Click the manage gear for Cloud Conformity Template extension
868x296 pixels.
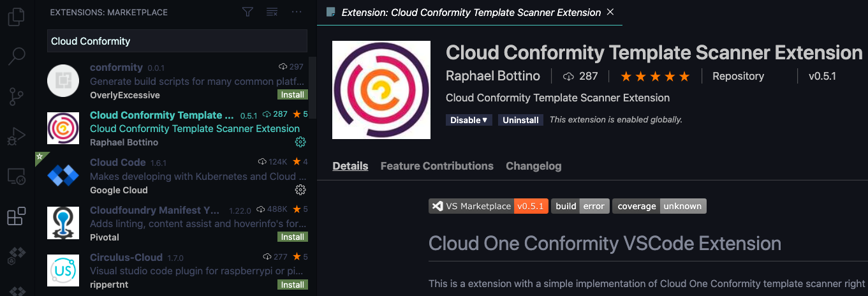pos(300,142)
